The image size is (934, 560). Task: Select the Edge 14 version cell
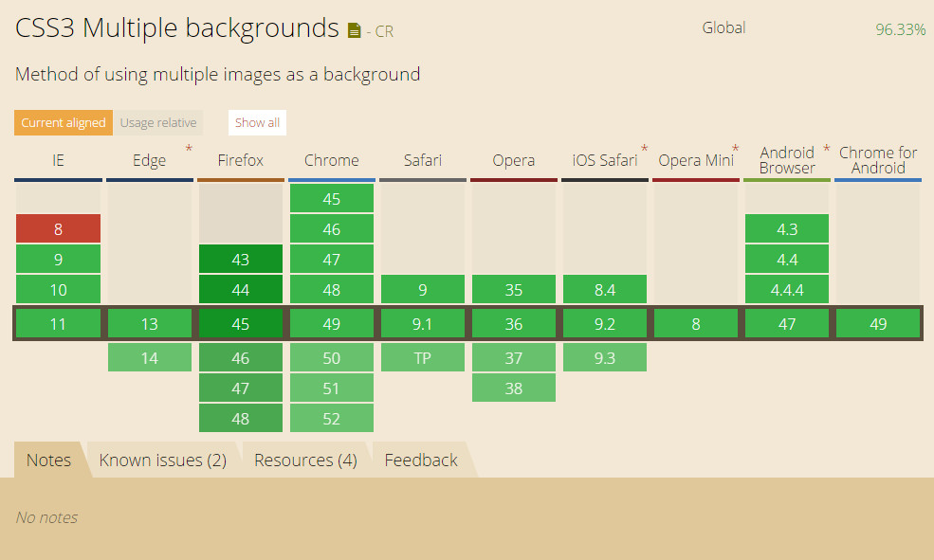click(149, 357)
